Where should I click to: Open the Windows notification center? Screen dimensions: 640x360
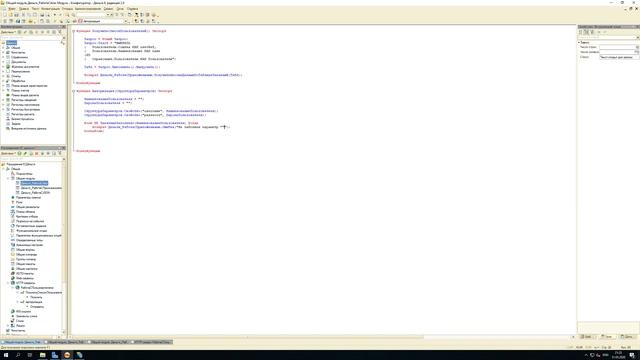point(632,355)
